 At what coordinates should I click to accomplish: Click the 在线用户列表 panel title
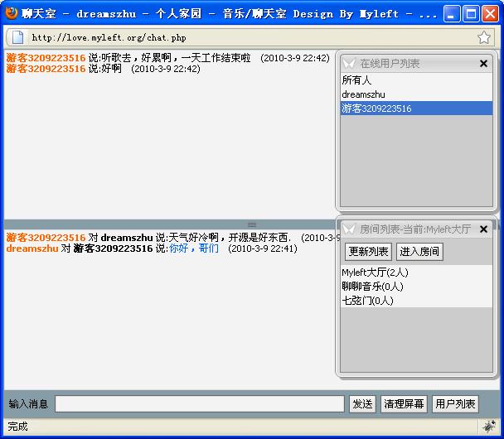[390, 64]
